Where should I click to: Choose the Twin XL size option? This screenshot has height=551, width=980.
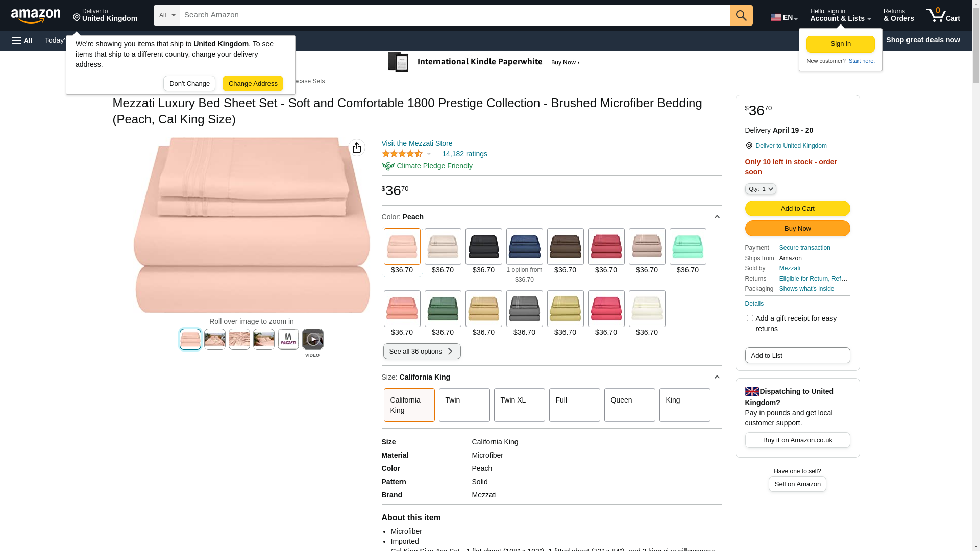pyautogui.click(x=520, y=405)
